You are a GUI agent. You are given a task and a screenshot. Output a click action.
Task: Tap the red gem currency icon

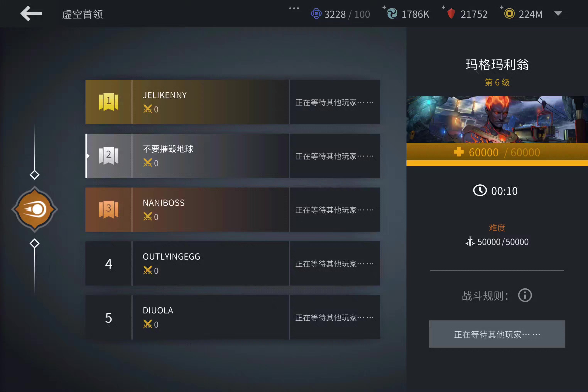click(451, 14)
